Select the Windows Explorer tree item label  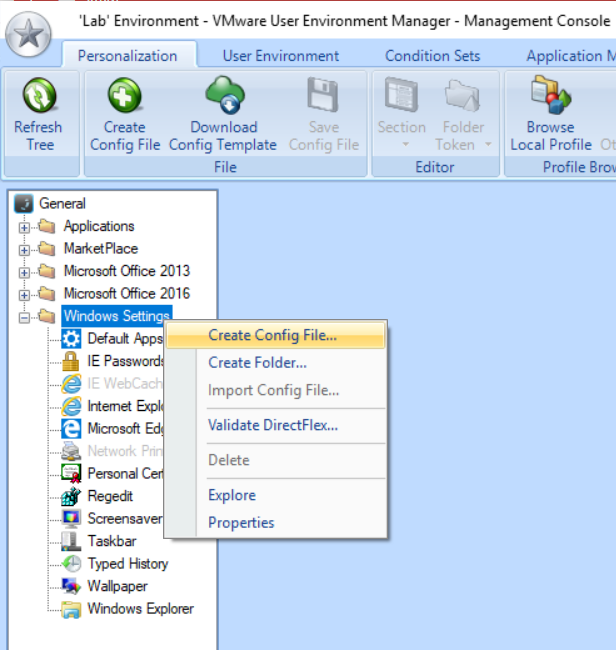click(x=141, y=609)
